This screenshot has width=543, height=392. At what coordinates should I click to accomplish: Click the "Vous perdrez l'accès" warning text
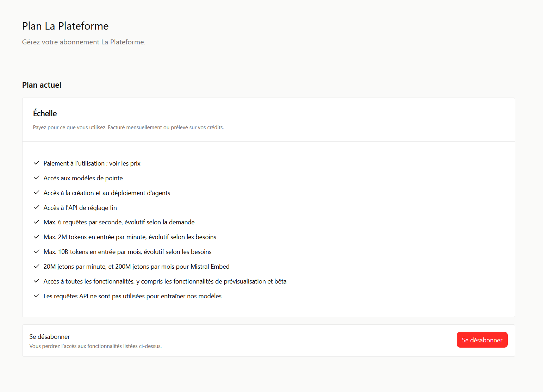[95, 346]
